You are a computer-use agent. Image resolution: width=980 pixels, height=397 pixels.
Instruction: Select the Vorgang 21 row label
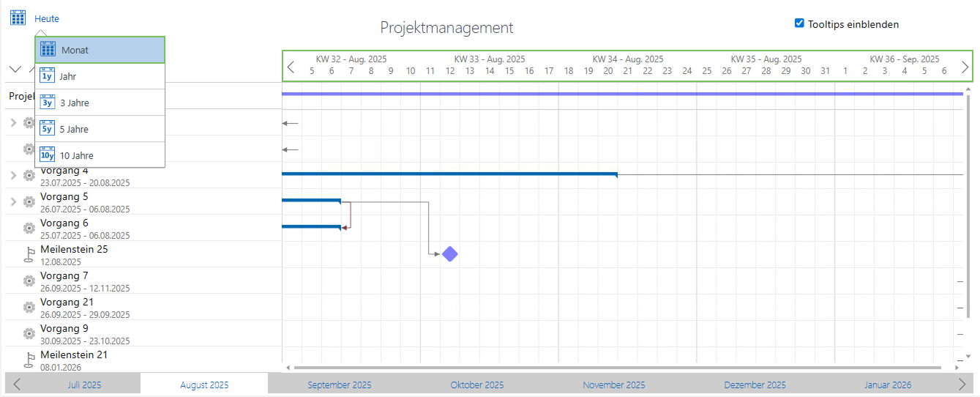(x=67, y=303)
